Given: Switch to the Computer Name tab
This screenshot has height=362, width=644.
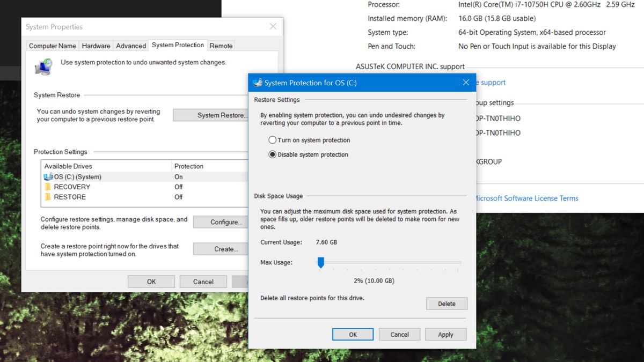Looking at the screenshot, I should [x=52, y=46].
